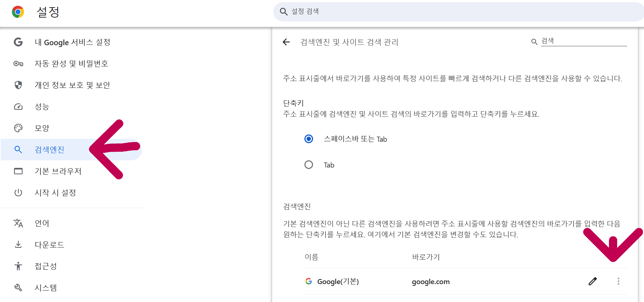Image resolution: width=644 pixels, height=302 pixels.
Task: Click Google(기본) engine name
Action: click(338, 282)
